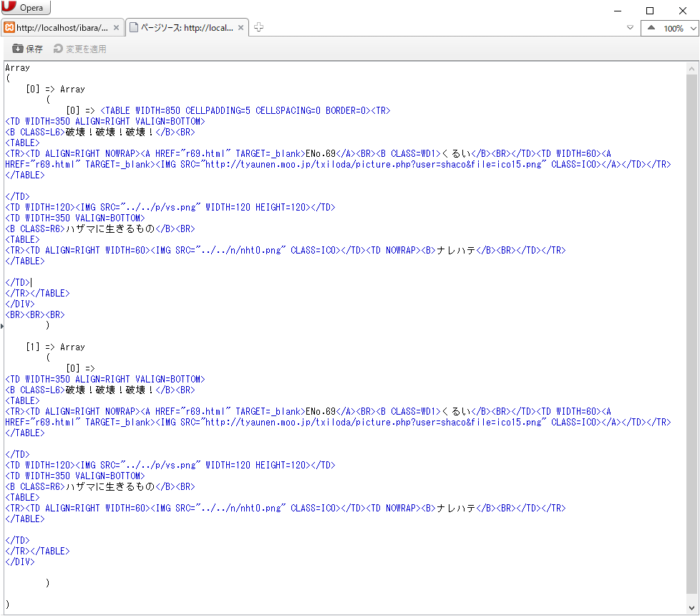Click the first 'Array' line of source
Viewport: 700px width, 616px height.
pos(17,68)
